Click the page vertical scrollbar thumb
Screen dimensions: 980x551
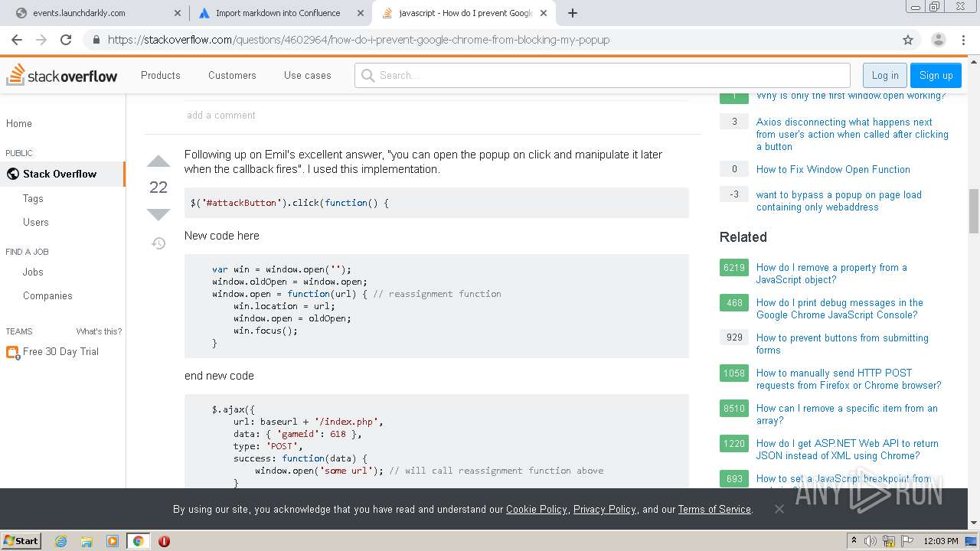[974, 210]
